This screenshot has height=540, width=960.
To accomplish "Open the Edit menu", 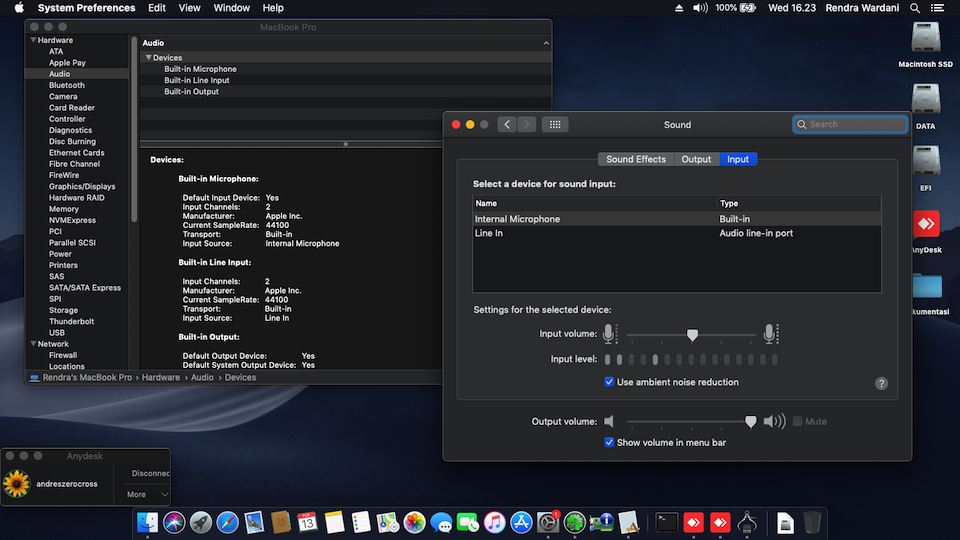I will pos(157,8).
